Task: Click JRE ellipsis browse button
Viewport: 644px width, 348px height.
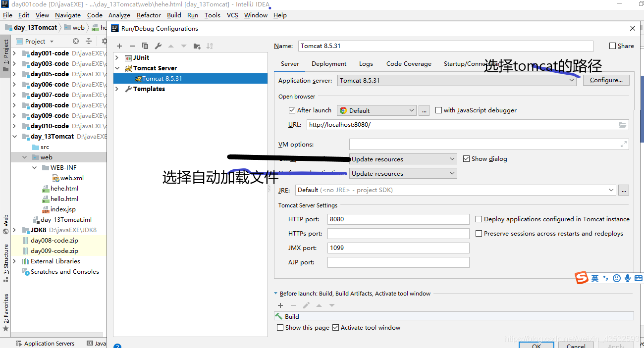Action: point(624,190)
